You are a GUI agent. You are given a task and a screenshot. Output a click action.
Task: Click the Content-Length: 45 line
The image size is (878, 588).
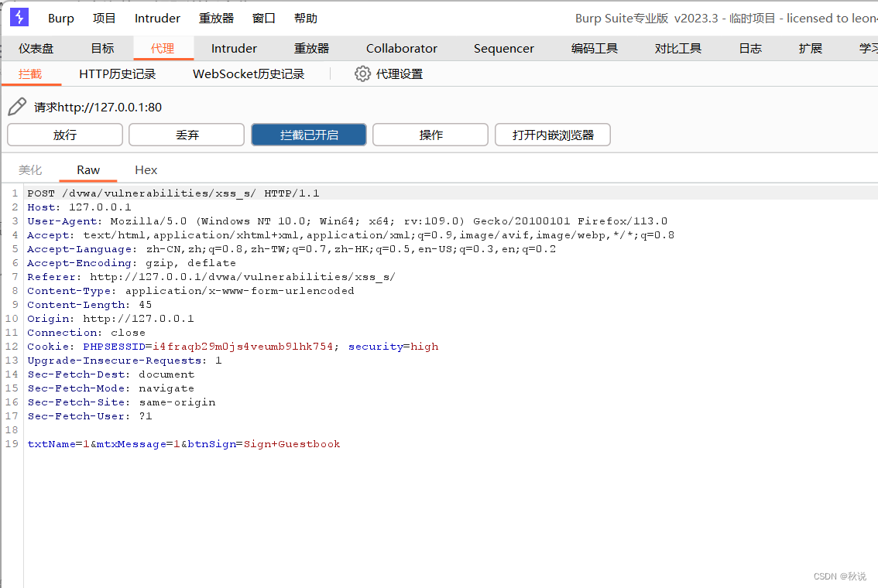tap(90, 305)
